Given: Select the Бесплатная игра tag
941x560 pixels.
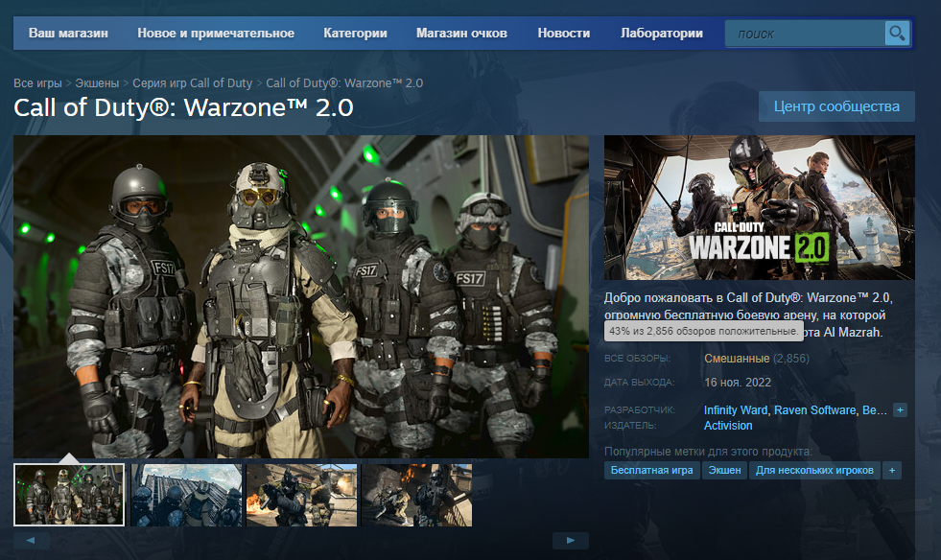Looking at the screenshot, I should point(651,470).
